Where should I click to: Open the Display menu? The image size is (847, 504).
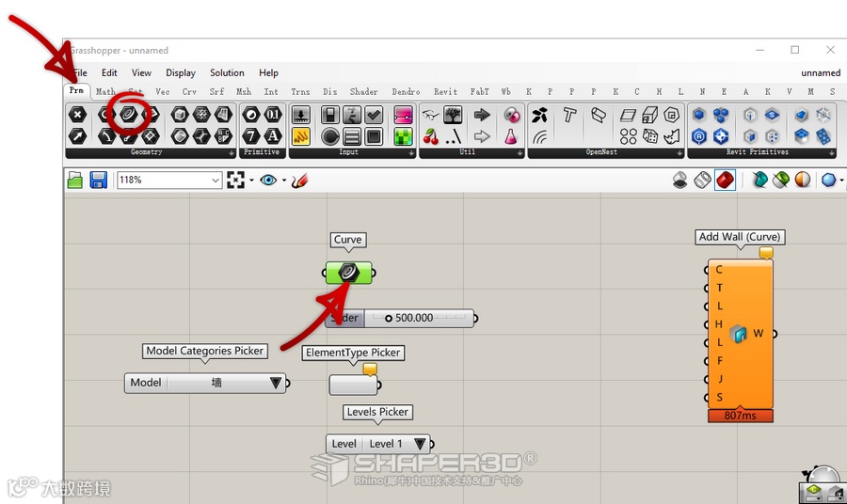tap(181, 72)
